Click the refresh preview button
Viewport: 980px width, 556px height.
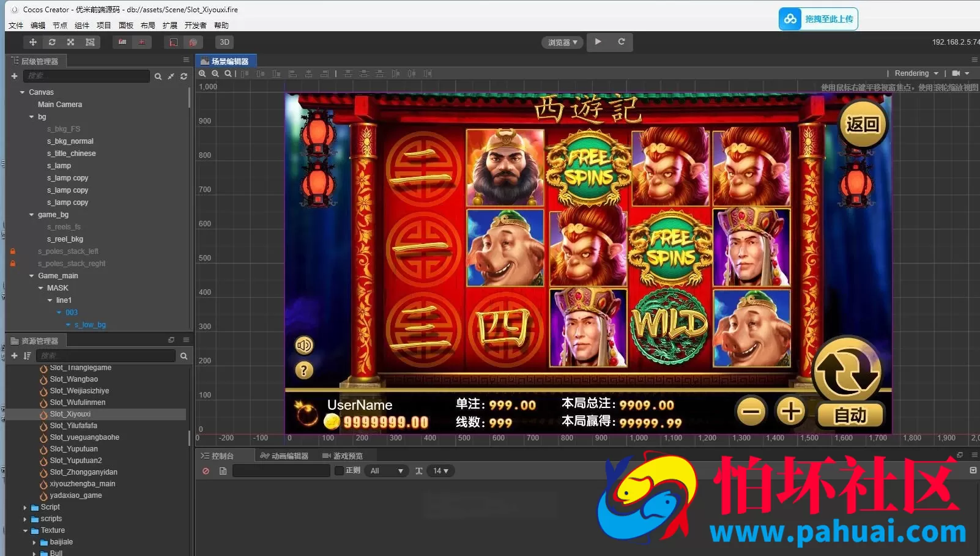(x=621, y=42)
